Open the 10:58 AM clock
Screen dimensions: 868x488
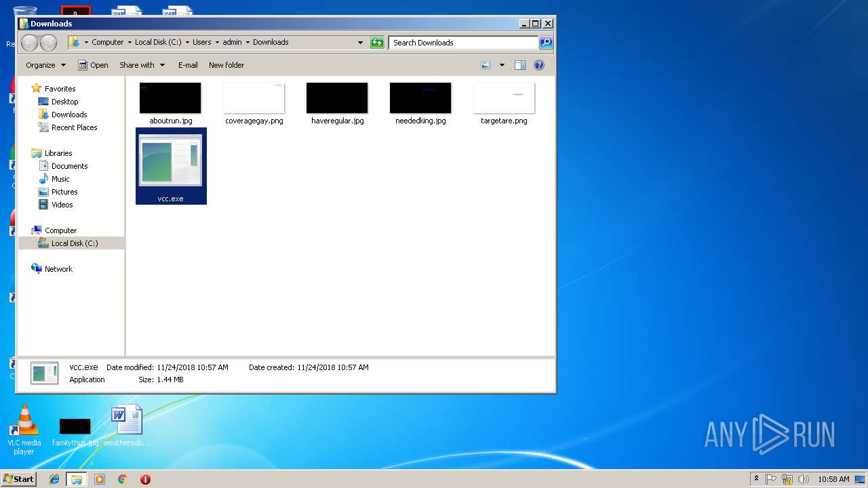833,479
